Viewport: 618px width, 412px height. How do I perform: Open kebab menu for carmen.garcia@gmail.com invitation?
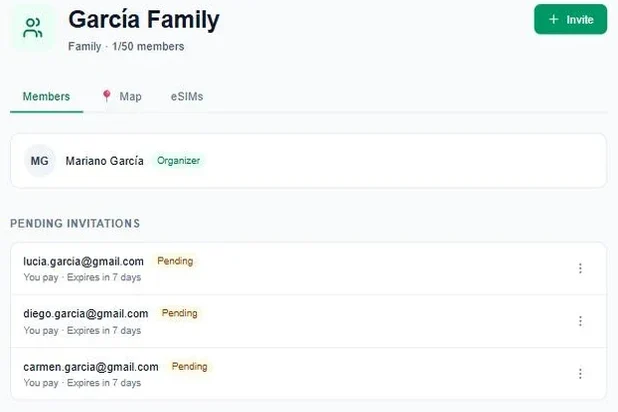tap(580, 373)
